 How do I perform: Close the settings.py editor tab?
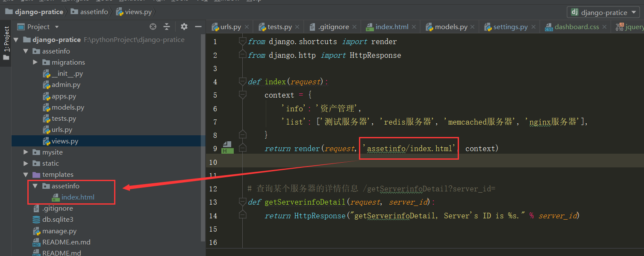pyautogui.click(x=534, y=27)
